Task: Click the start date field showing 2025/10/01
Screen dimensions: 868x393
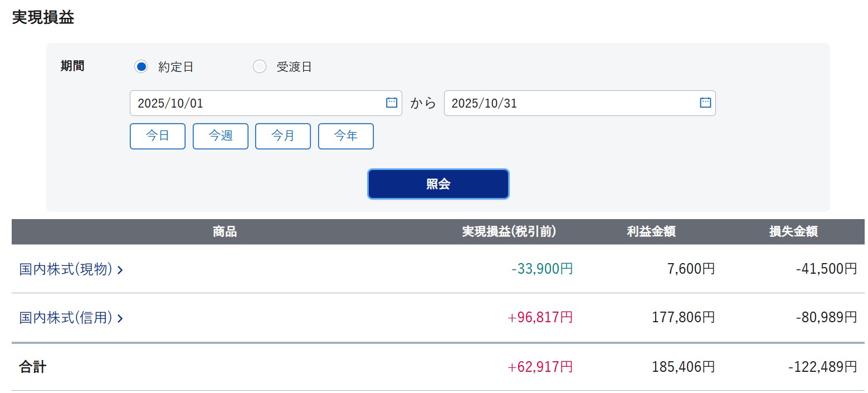Action: pyautogui.click(x=256, y=103)
